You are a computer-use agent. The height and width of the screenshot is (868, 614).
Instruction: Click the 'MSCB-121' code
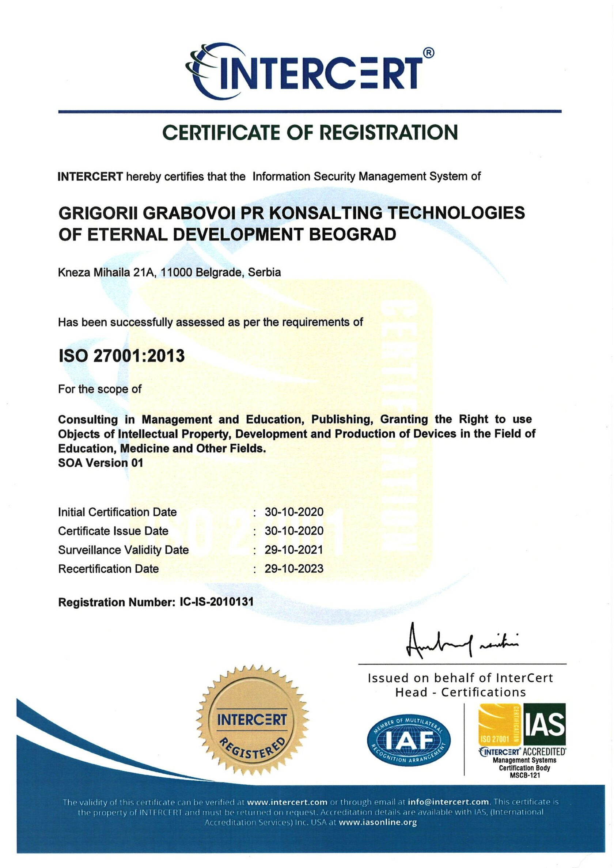pos(524,775)
